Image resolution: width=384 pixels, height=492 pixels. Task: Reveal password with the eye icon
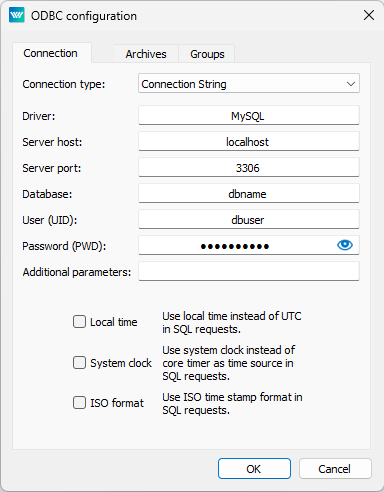(x=345, y=245)
